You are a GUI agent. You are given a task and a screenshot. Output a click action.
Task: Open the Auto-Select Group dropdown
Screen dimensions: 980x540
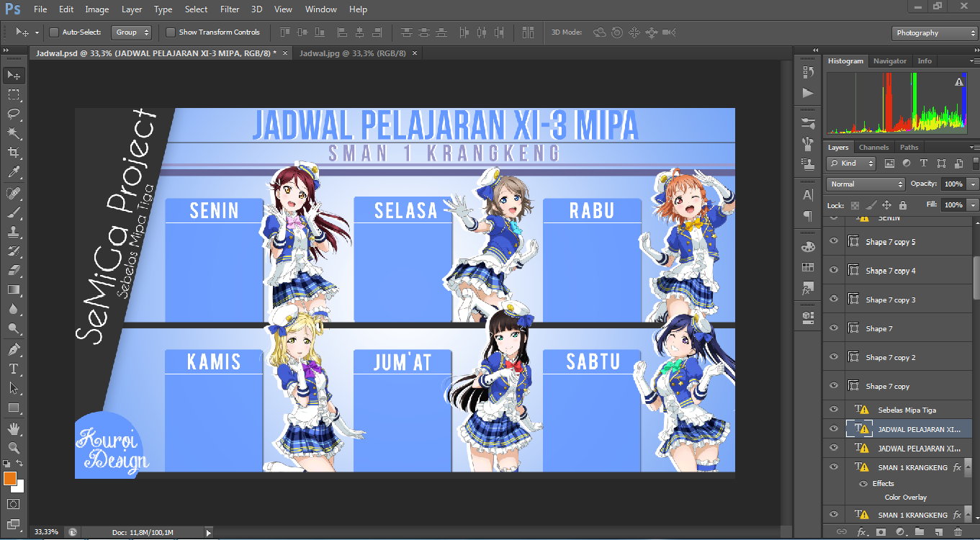click(131, 32)
